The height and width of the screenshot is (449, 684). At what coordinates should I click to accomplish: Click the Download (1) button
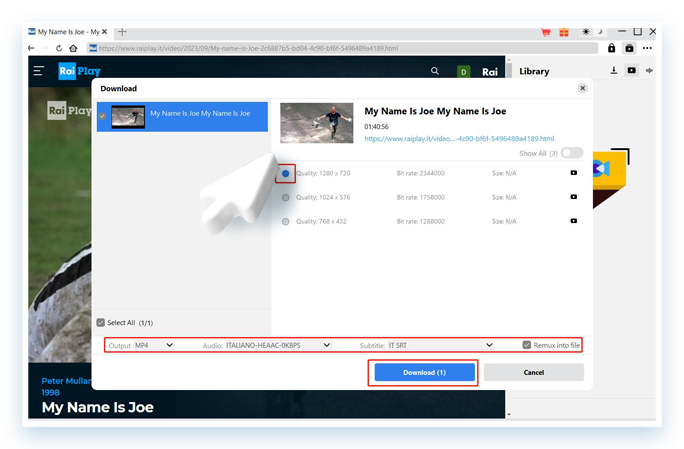point(424,372)
